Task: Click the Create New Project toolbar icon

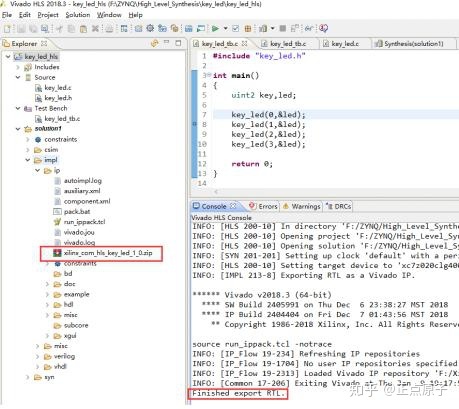Action: pyautogui.click(x=7, y=29)
